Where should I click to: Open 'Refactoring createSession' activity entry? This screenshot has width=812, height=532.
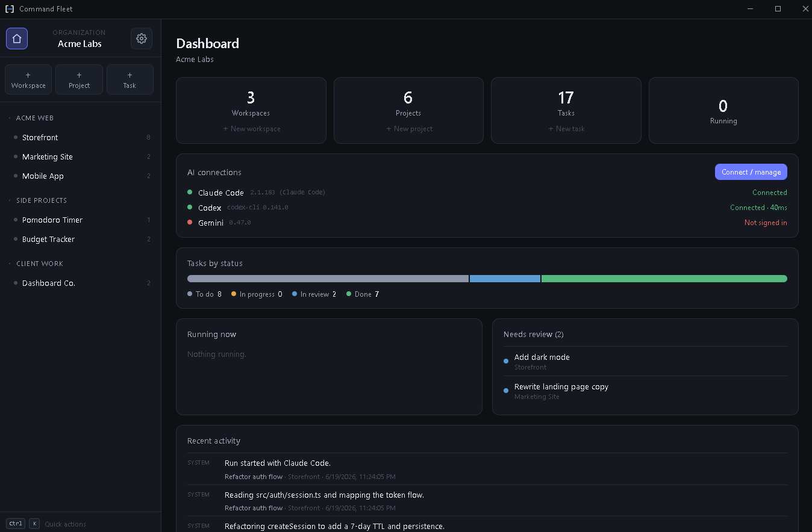coord(487,525)
